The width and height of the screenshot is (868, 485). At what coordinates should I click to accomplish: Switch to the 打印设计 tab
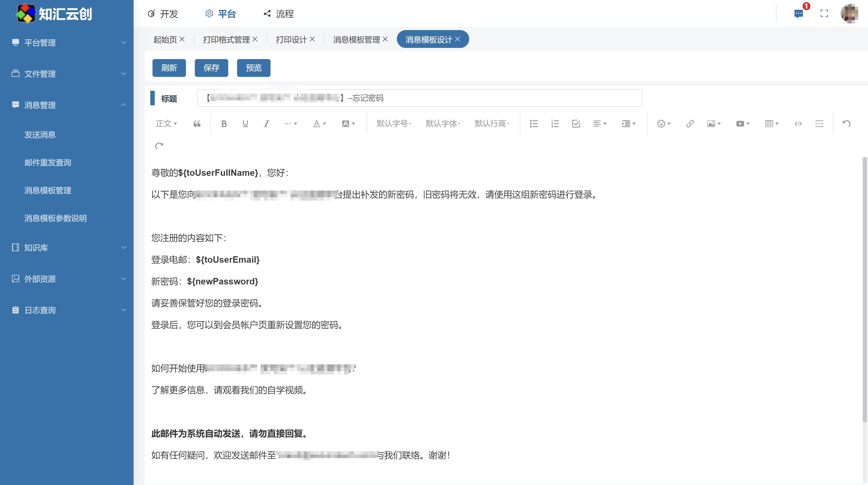(x=291, y=40)
